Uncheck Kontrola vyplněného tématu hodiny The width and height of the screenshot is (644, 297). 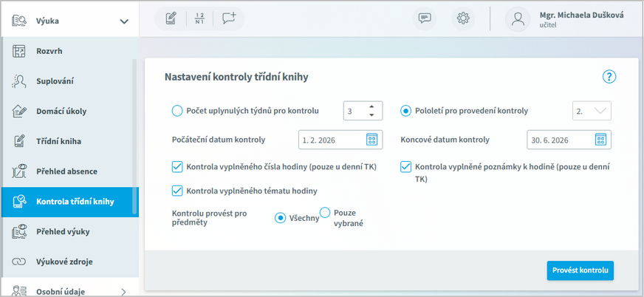[177, 191]
